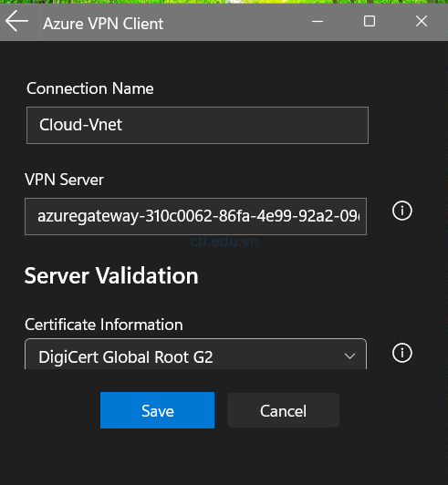Screen dimensions: 448x485
Task: Click the Connection Name input field
Action: 197,125
